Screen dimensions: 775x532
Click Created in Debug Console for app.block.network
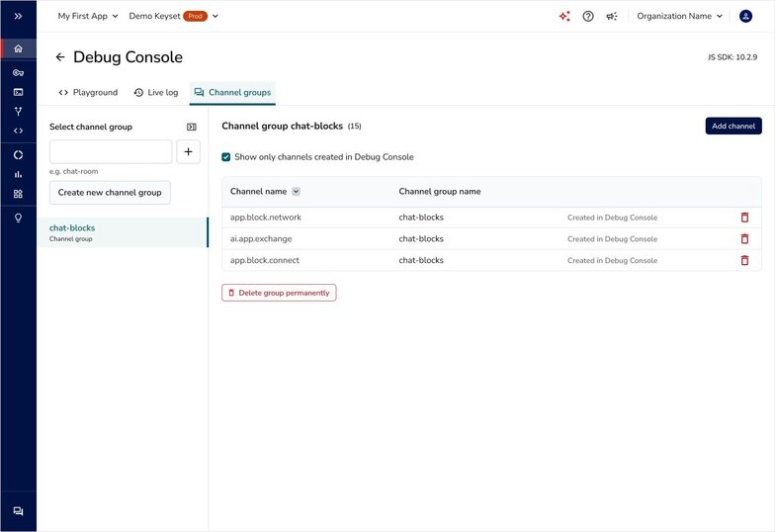pos(613,218)
